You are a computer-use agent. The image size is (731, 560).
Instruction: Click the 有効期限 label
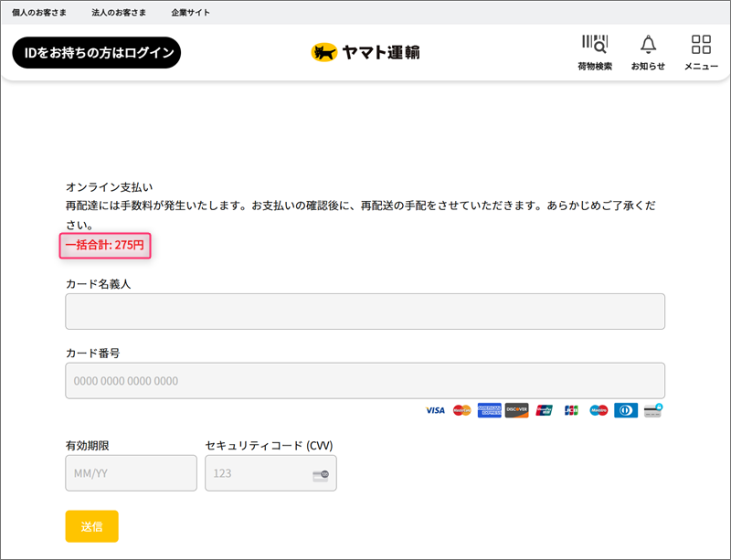(x=87, y=446)
